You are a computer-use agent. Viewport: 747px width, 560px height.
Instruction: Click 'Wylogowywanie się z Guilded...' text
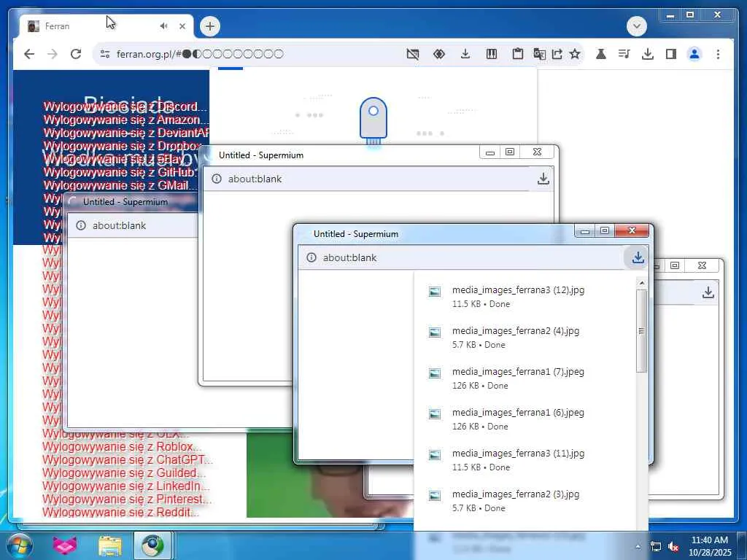click(124, 472)
